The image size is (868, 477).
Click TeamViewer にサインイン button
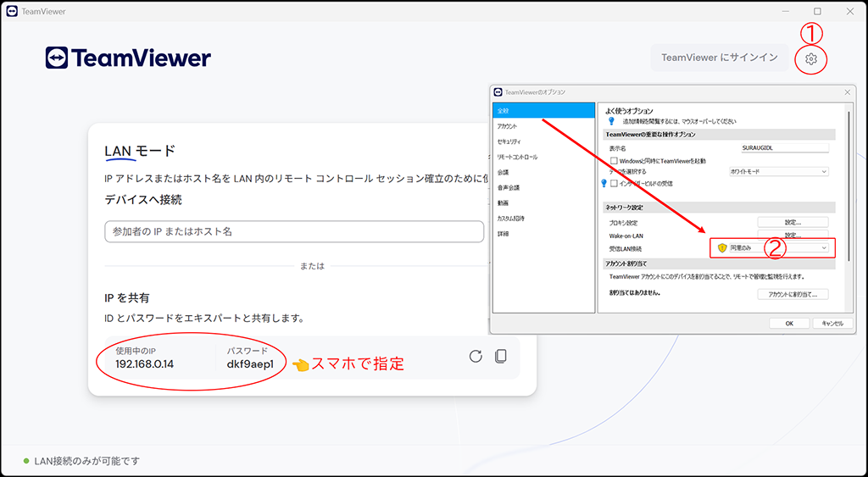click(x=720, y=58)
